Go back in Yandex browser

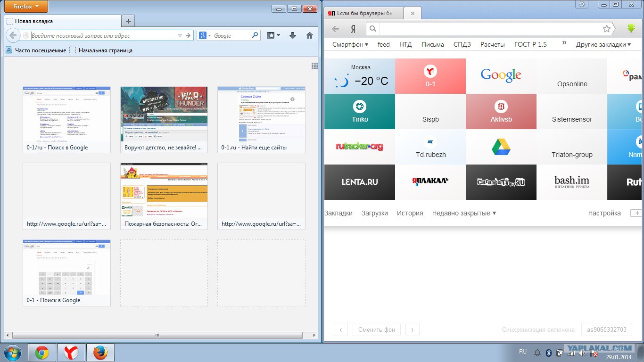pyautogui.click(x=335, y=29)
